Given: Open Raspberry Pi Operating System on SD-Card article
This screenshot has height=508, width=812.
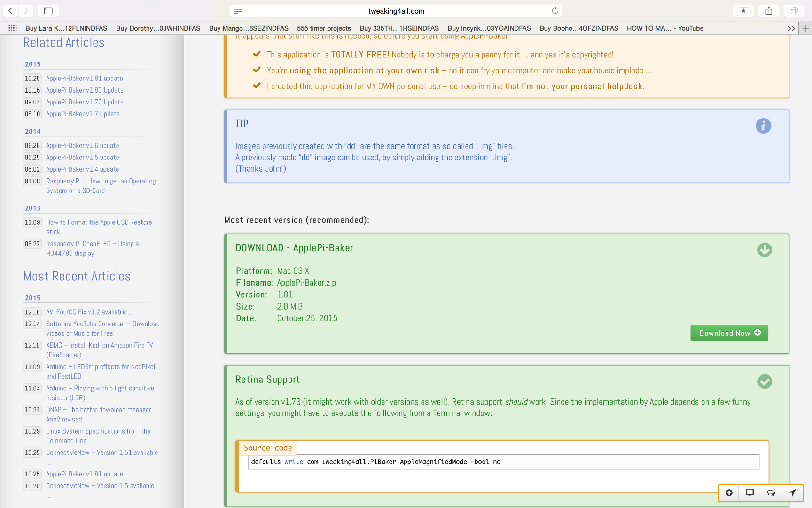Looking at the screenshot, I should (x=101, y=186).
